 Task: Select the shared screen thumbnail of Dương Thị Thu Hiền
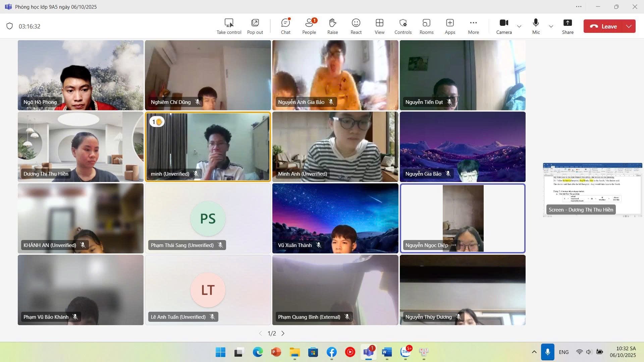[592, 189]
